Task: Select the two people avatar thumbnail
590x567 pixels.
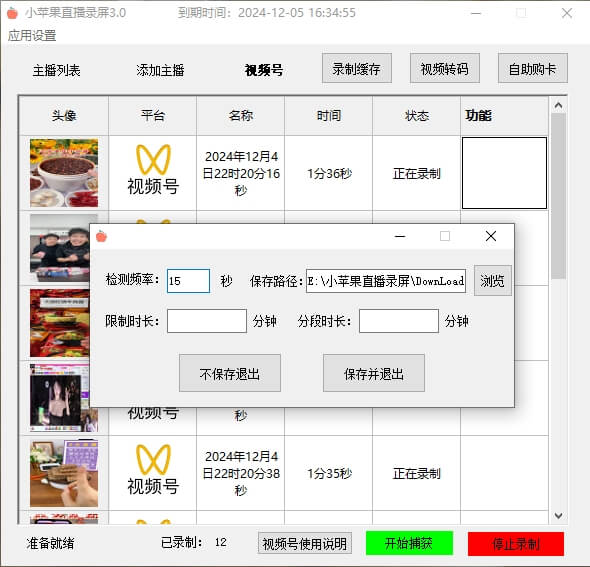Action: [x=59, y=248]
